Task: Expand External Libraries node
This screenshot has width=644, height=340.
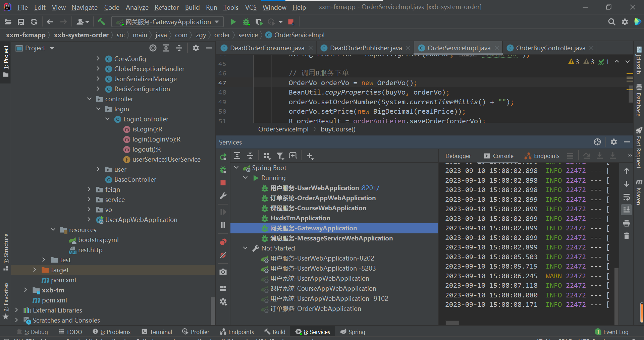Action: click(16, 310)
